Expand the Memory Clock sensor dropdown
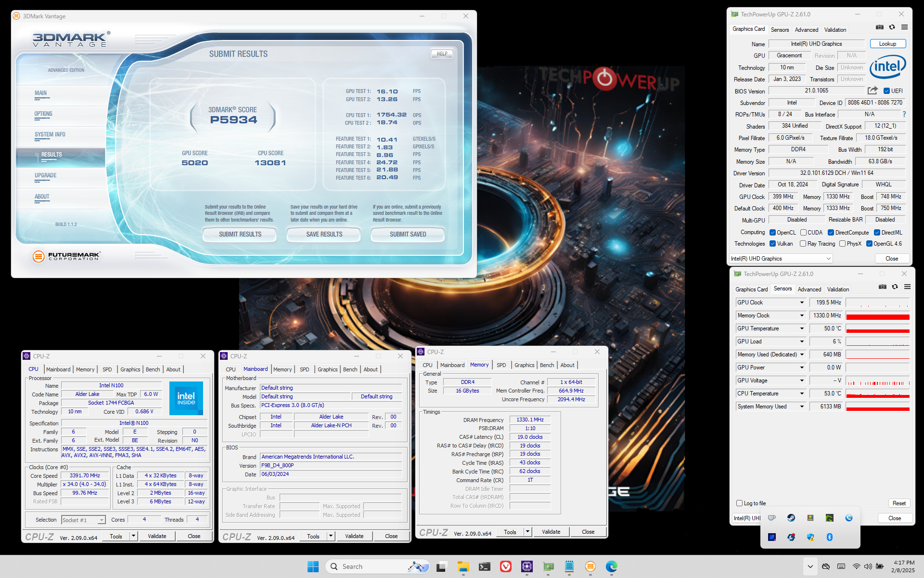Image resolution: width=924 pixels, height=578 pixels. (802, 315)
